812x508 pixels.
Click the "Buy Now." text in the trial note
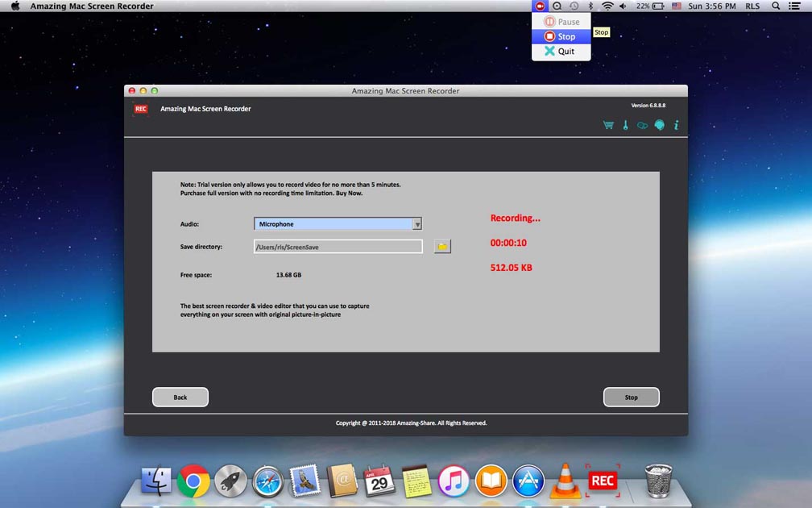(349, 194)
